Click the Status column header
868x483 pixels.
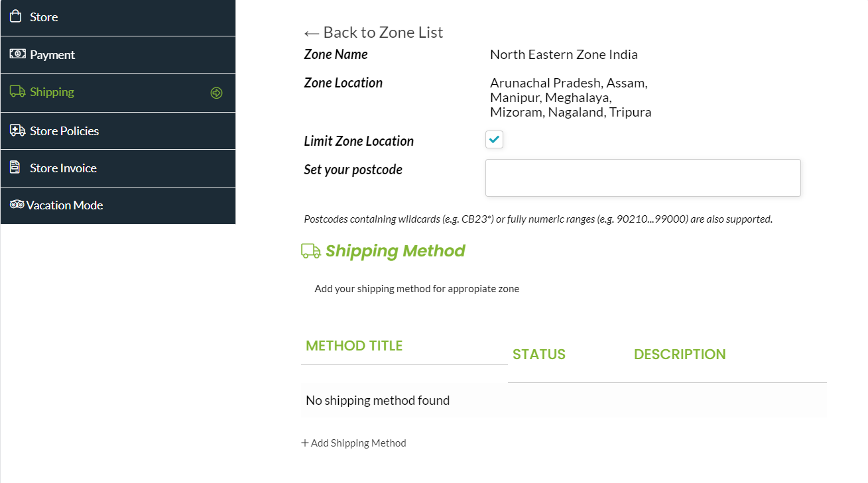click(538, 354)
